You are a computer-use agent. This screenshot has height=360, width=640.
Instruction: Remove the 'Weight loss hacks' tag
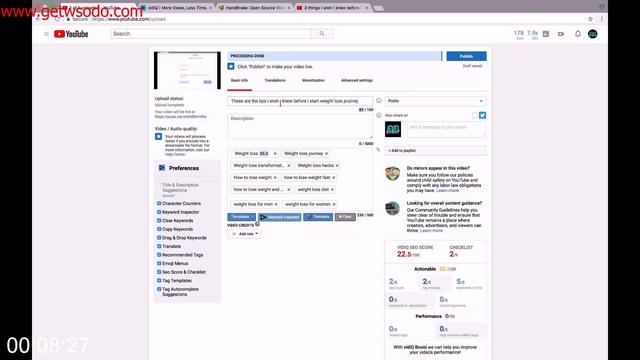(337, 166)
